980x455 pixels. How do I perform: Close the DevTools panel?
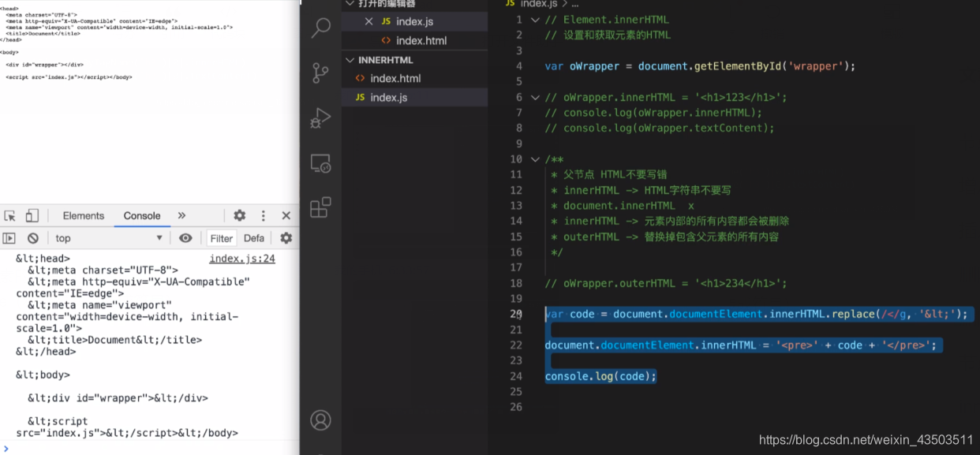[x=286, y=216]
